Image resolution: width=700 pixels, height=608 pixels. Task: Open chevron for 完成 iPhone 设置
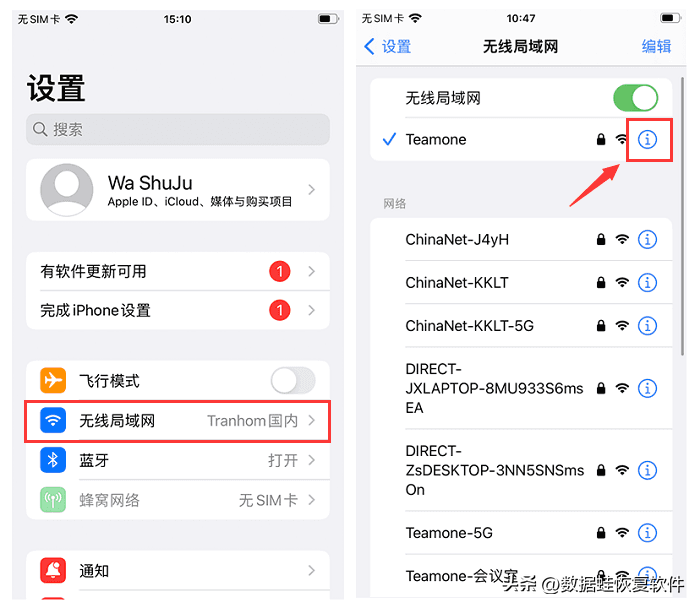pos(312,310)
